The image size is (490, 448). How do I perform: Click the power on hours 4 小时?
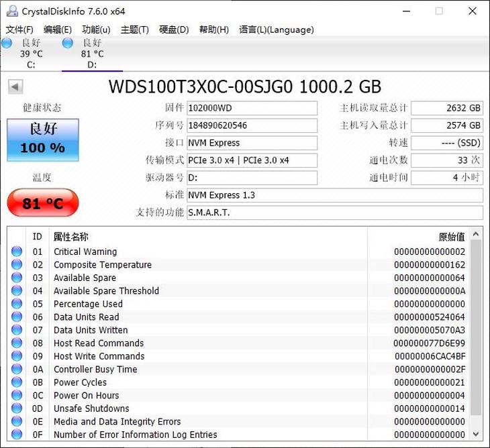point(447,178)
